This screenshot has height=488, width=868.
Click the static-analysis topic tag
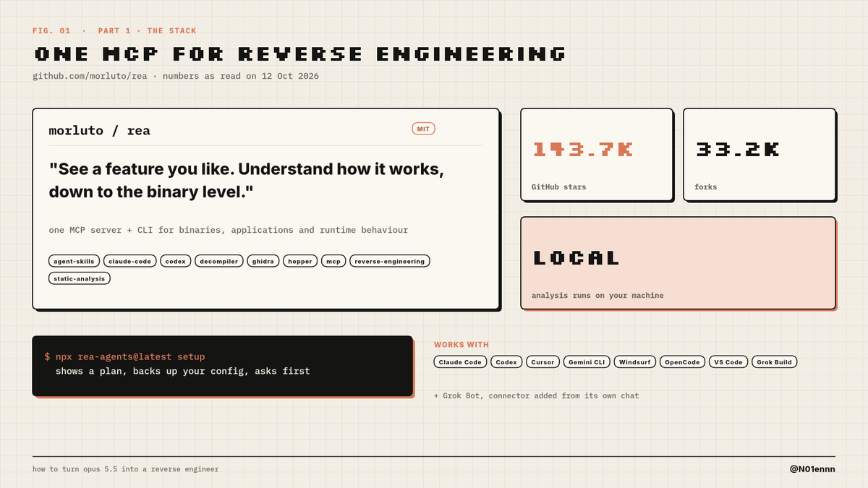point(80,278)
